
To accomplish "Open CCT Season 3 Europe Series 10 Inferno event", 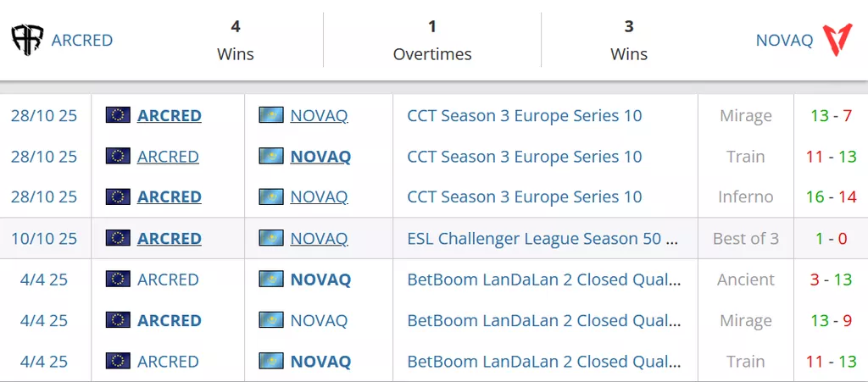I will tap(525, 197).
